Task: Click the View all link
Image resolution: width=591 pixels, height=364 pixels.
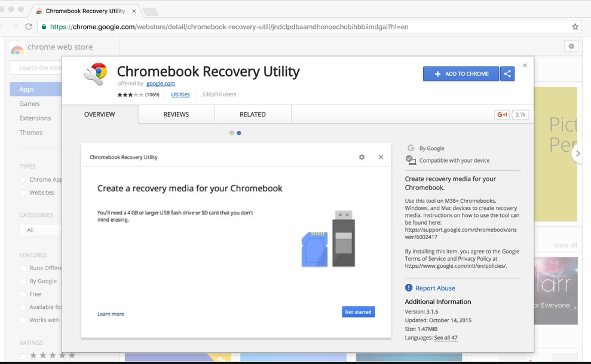Action: [x=565, y=245]
